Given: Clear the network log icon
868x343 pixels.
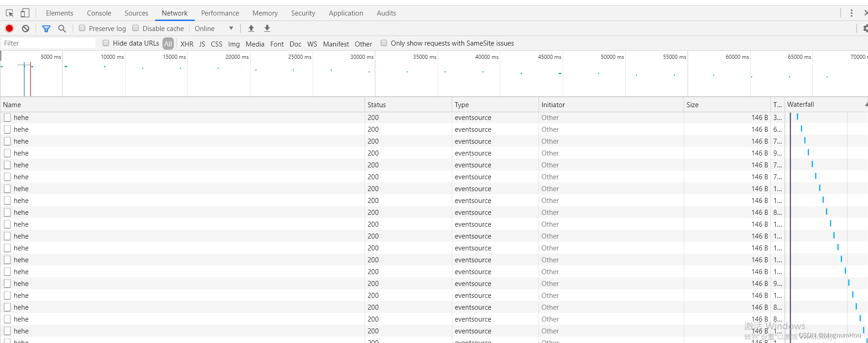Looking at the screenshot, I should pyautogui.click(x=26, y=28).
